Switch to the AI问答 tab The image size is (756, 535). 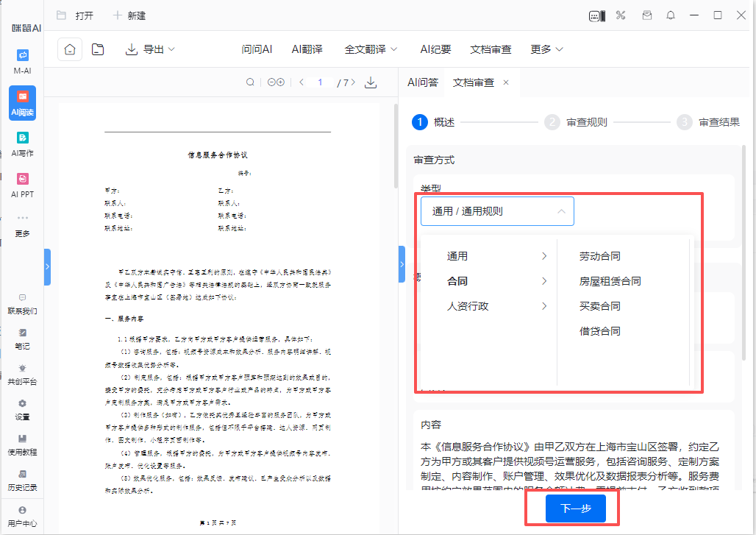423,82
